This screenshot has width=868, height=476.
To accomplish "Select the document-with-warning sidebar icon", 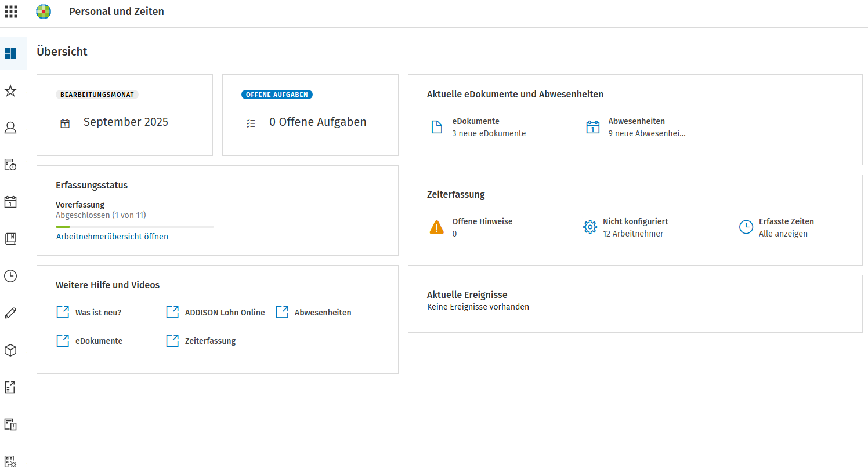I will [x=10, y=424].
